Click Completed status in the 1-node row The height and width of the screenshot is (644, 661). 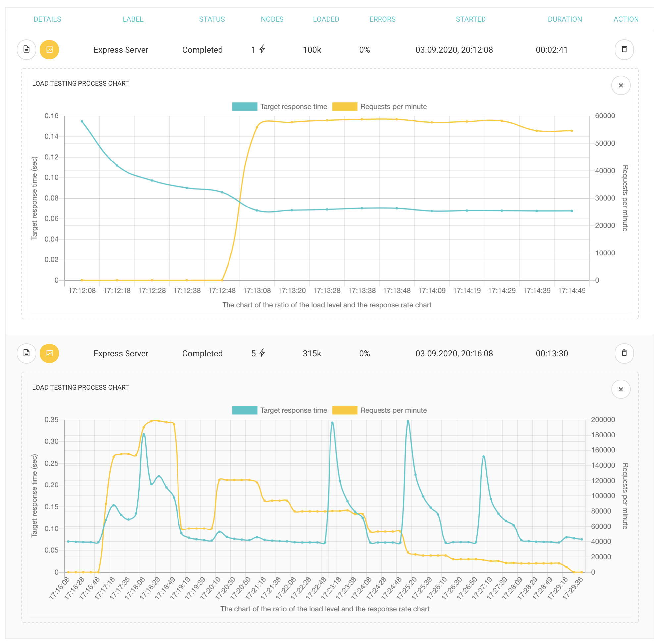click(x=202, y=50)
